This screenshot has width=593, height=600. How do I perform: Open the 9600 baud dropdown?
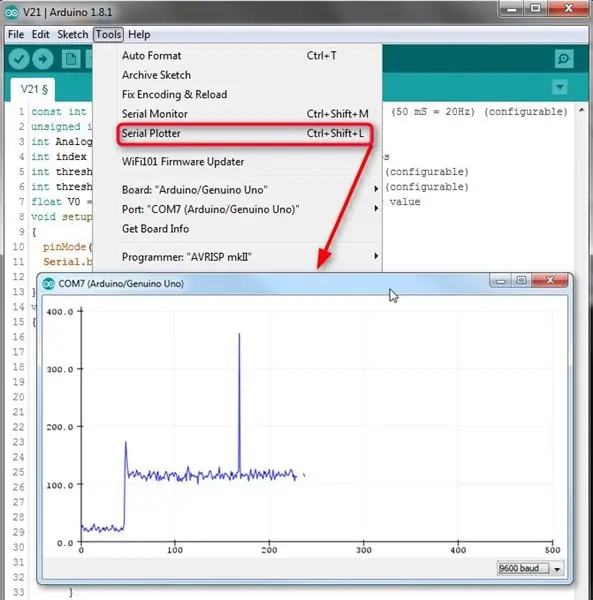[x=530, y=569]
